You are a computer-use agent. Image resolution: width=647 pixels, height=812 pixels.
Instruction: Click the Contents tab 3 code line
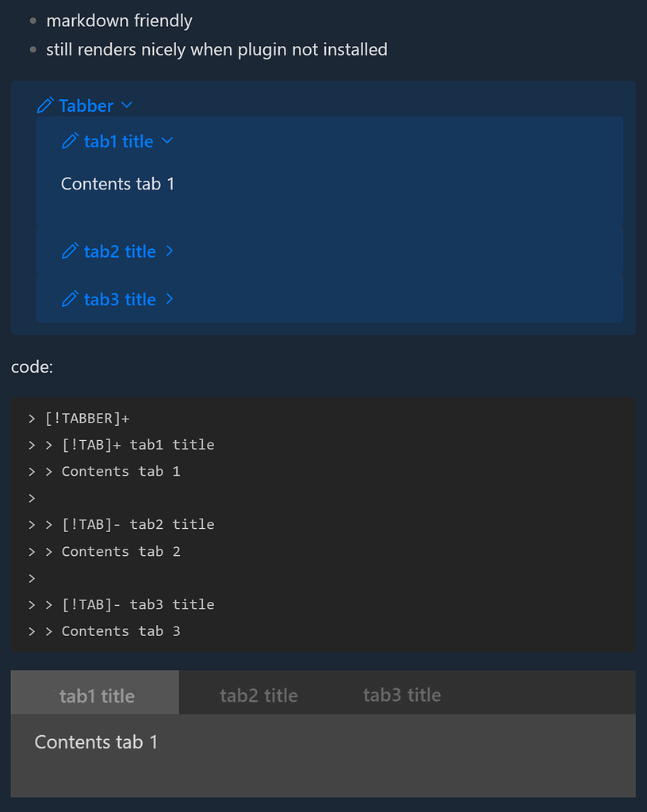click(x=121, y=630)
